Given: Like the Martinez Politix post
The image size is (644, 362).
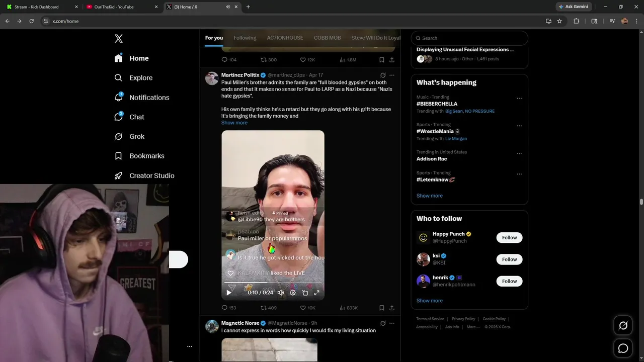Looking at the screenshot, I should click(x=308, y=308).
